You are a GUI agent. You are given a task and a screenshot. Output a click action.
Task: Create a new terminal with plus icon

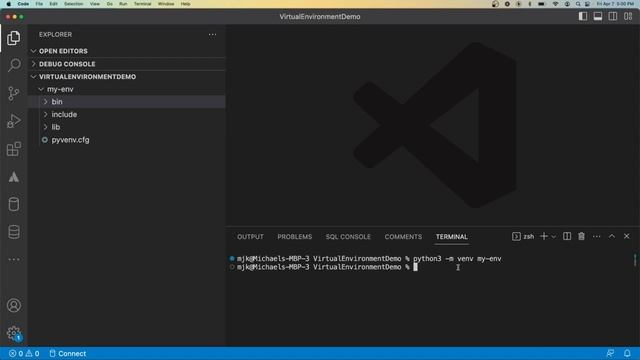[x=544, y=236]
